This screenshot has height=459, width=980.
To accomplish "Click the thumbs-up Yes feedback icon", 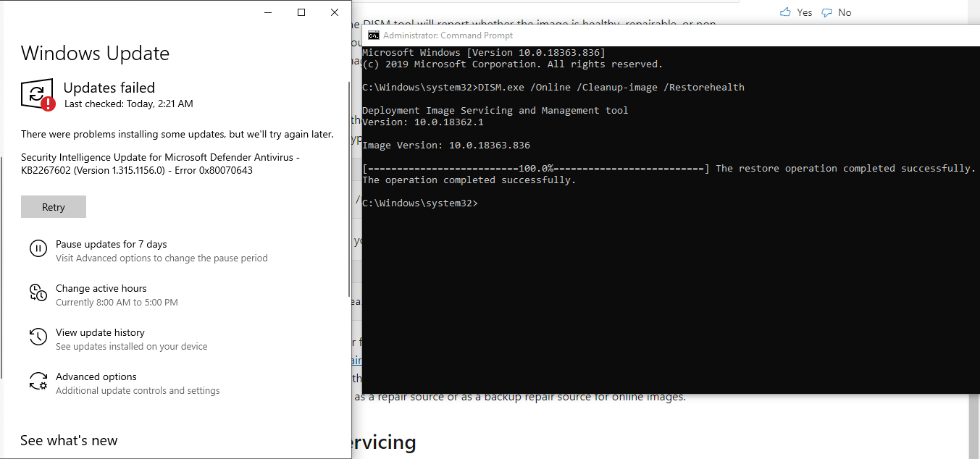I will coord(785,12).
